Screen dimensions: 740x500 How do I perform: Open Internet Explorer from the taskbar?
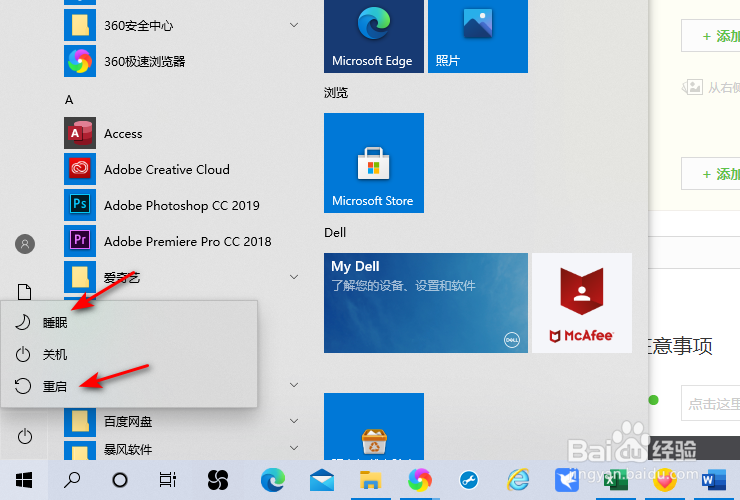pyautogui.click(x=518, y=480)
